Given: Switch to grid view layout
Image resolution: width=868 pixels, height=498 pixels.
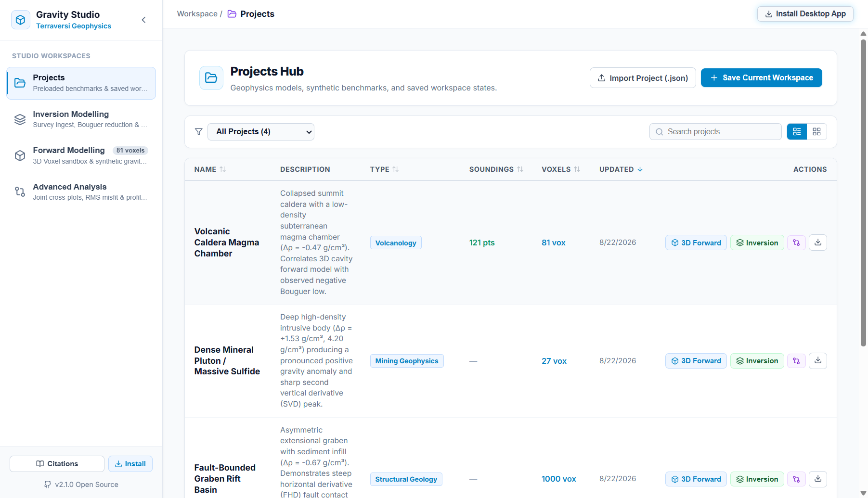Looking at the screenshot, I should (816, 132).
